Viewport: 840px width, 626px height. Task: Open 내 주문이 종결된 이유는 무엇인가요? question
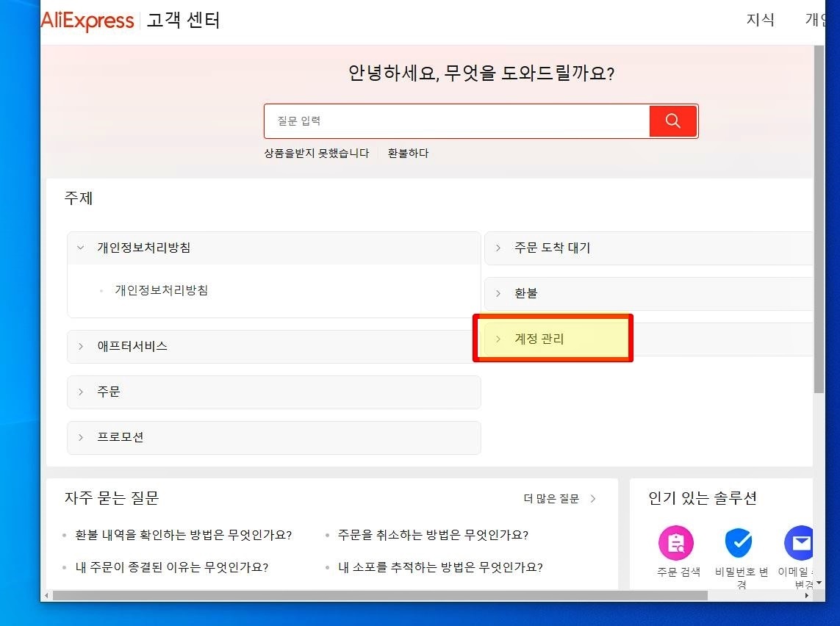tap(171, 567)
